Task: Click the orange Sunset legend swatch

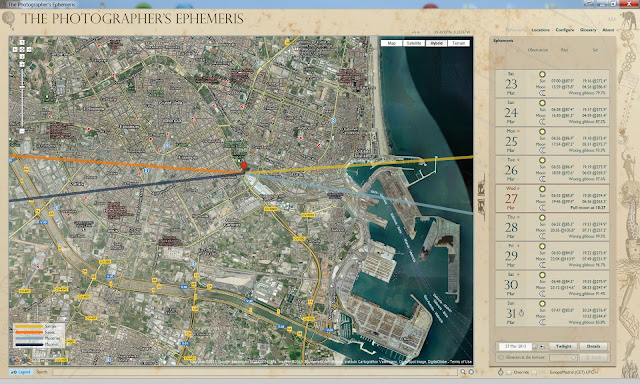Action: click(29, 332)
